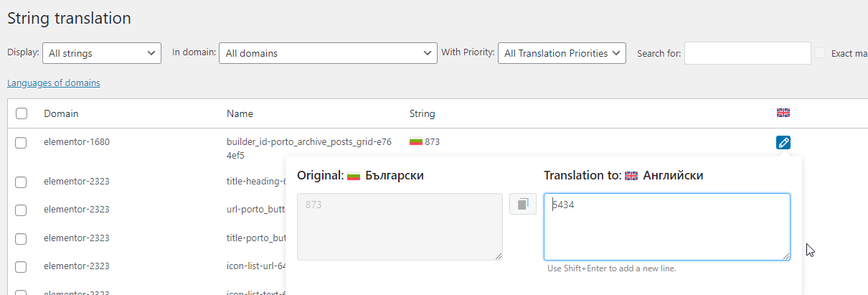Expand the In domain dropdown
868x295 pixels.
tap(328, 53)
